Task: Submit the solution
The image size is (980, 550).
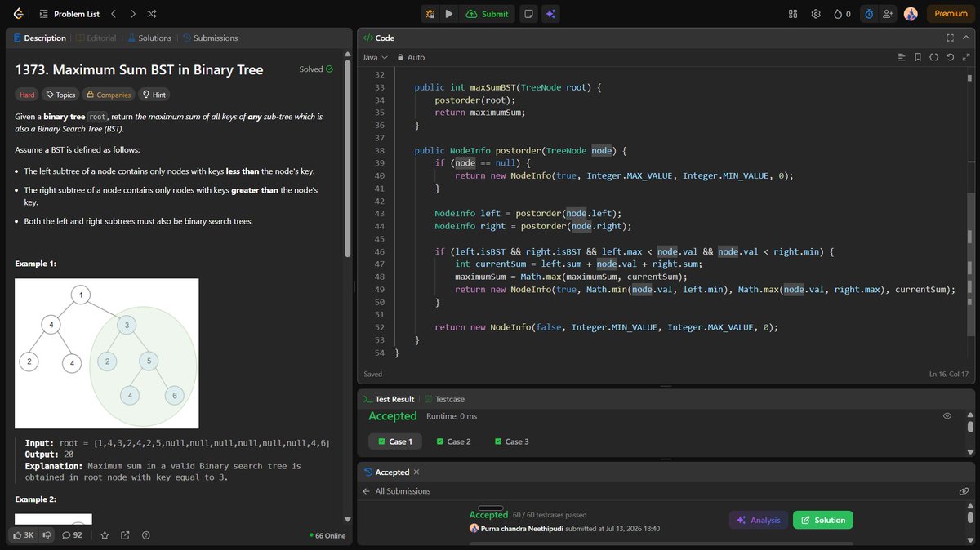Action: coord(488,14)
